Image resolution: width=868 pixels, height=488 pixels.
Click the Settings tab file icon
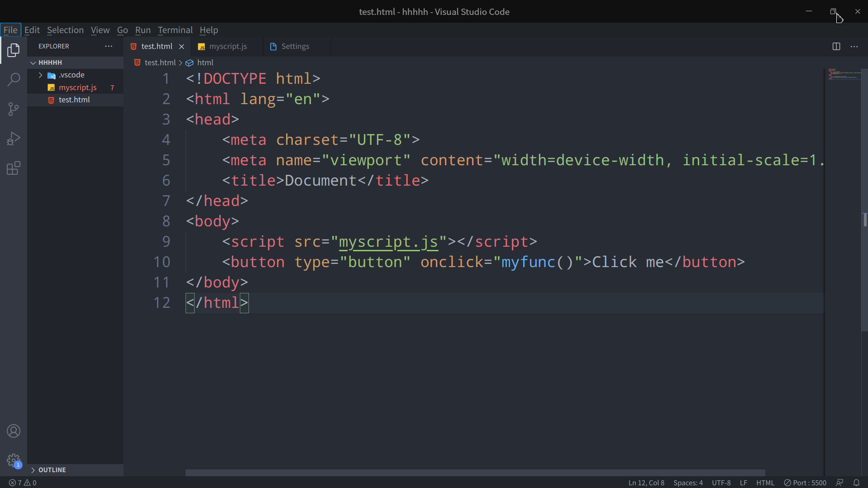click(273, 46)
